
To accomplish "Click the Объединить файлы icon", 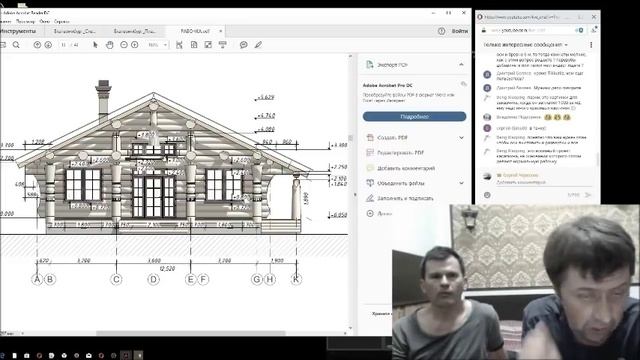I will click(x=370, y=183).
